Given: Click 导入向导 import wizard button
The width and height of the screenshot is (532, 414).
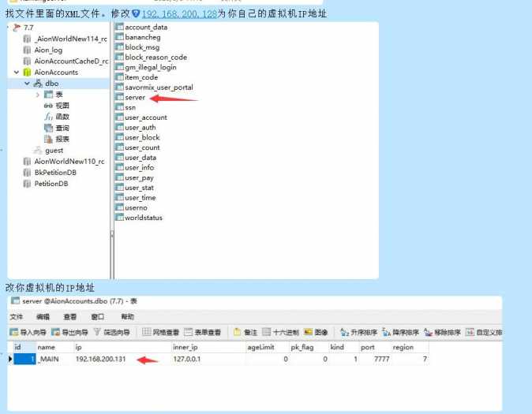Looking at the screenshot, I should [28, 332].
